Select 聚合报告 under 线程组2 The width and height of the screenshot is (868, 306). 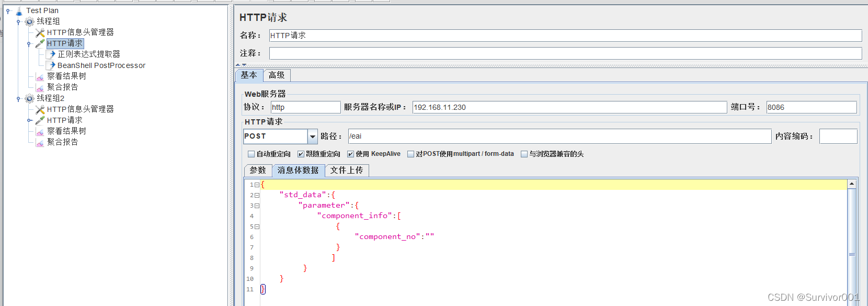tap(62, 142)
